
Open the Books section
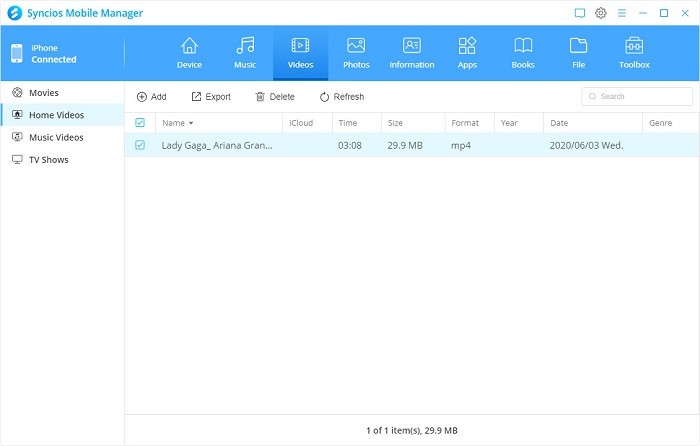[523, 53]
